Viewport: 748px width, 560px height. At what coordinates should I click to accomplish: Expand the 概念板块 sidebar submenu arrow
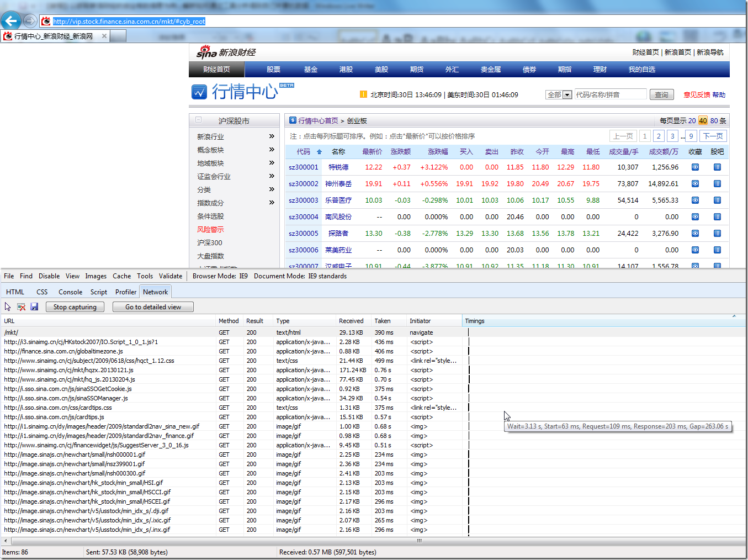pyautogui.click(x=272, y=149)
